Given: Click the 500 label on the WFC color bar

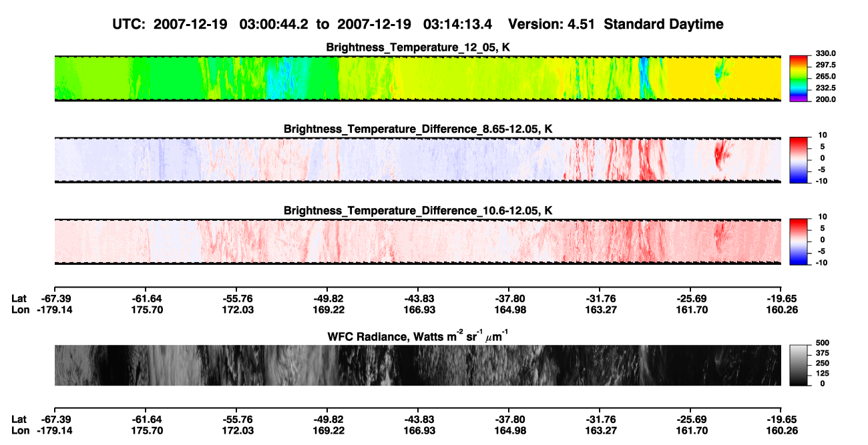Looking at the screenshot, I should coord(822,343).
